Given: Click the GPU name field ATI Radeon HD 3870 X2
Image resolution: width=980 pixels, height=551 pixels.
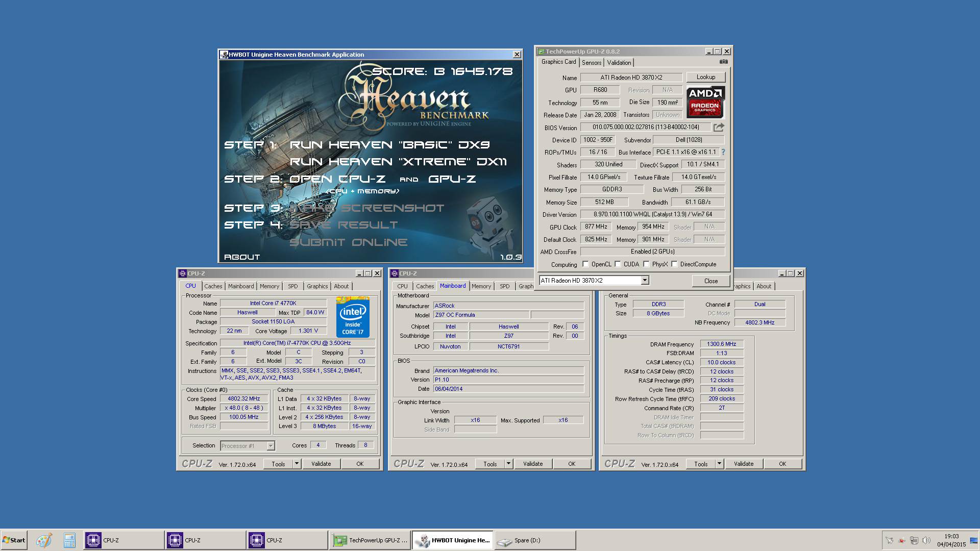Looking at the screenshot, I should (631, 78).
